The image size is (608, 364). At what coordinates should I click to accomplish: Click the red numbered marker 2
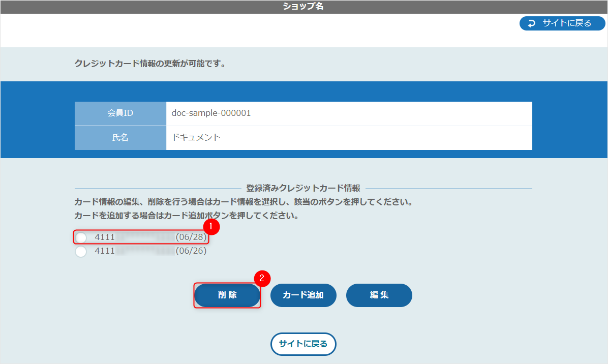click(x=262, y=278)
